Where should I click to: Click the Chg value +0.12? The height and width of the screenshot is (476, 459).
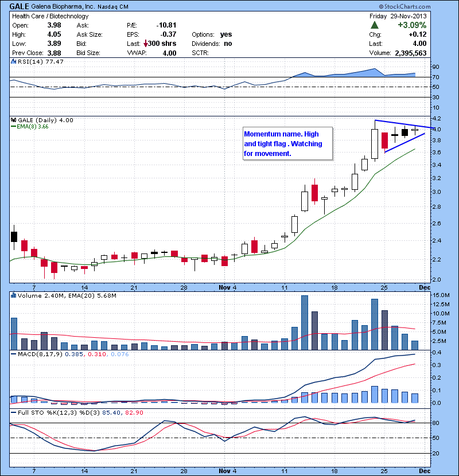pyautogui.click(x=418, y=34)
